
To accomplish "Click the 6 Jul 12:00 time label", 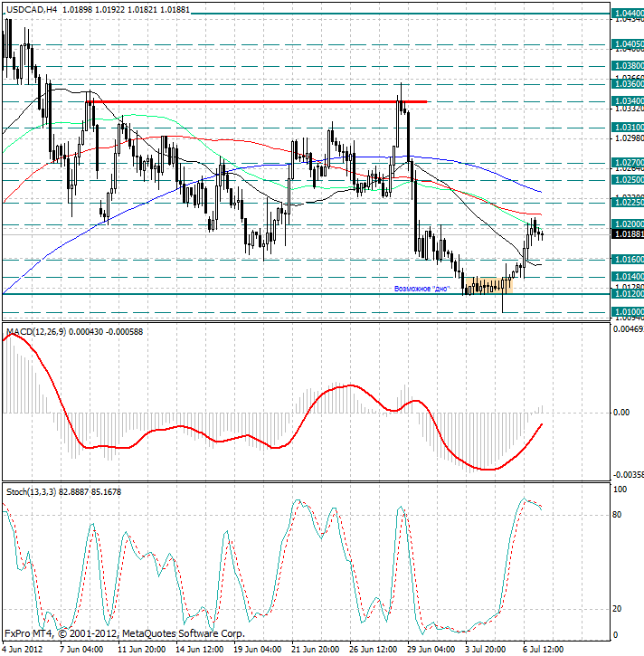I will pyautogui.click(x=545, y=649).
